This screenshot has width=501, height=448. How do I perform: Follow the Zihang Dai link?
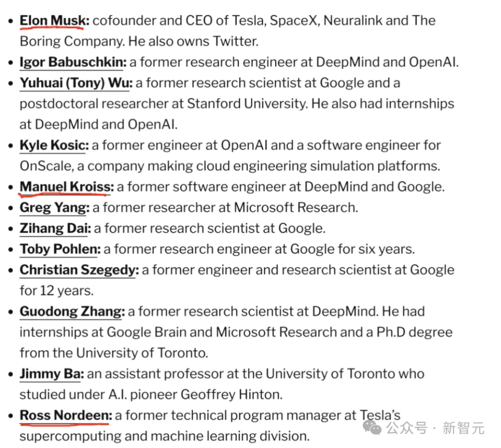(x=55, y=228)
